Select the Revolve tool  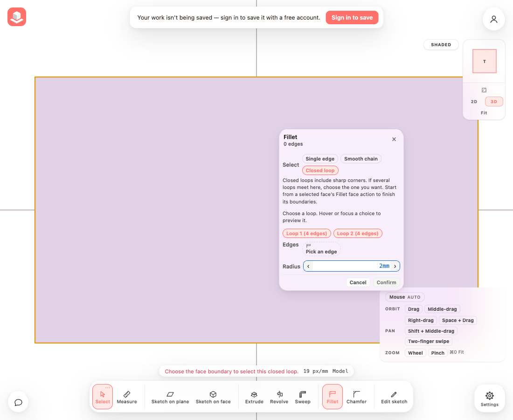coord(279,397)
